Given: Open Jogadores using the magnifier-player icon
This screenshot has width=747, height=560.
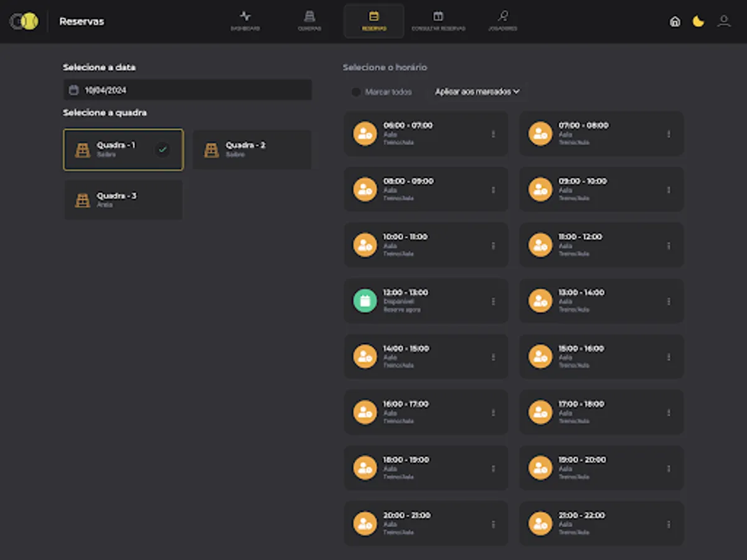Looking at the screenshot, I should 503,17.
